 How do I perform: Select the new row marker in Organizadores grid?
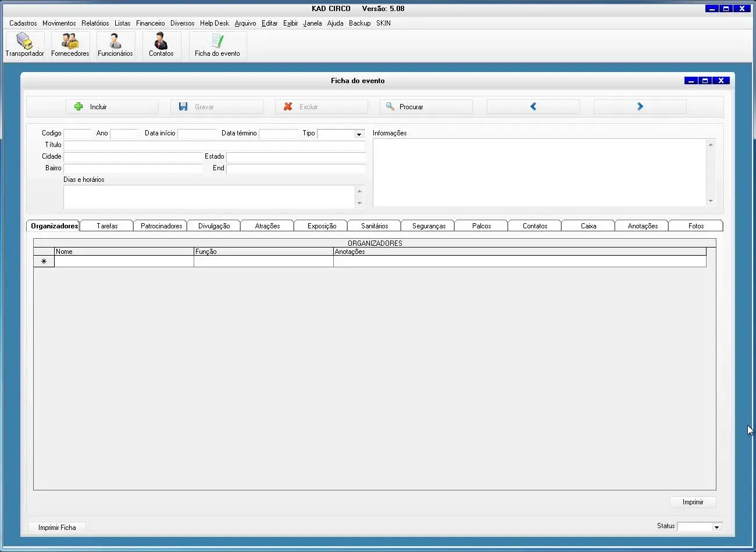[44, 262]
